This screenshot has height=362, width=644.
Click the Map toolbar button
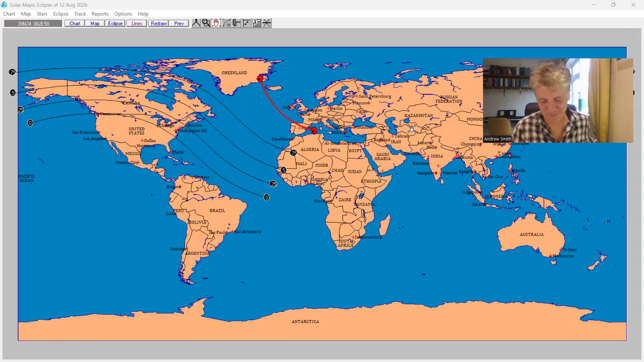[x=95, y=23]
